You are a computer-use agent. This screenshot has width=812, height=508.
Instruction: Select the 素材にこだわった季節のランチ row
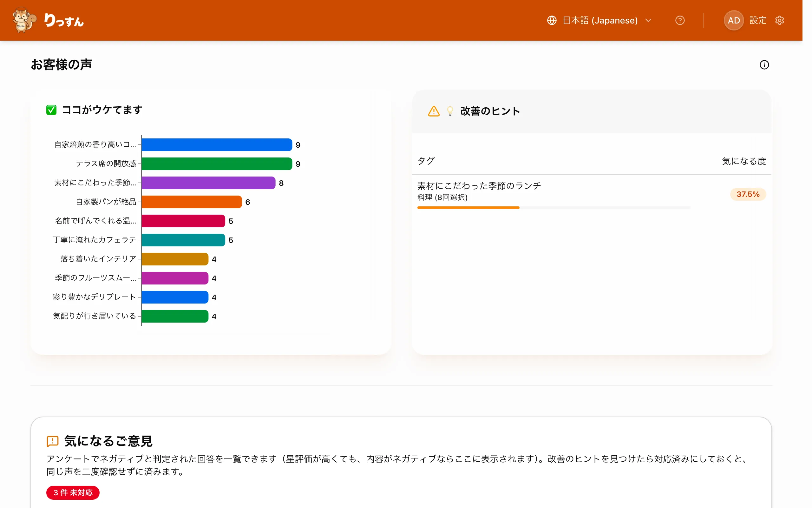click(x=592, y=195)
